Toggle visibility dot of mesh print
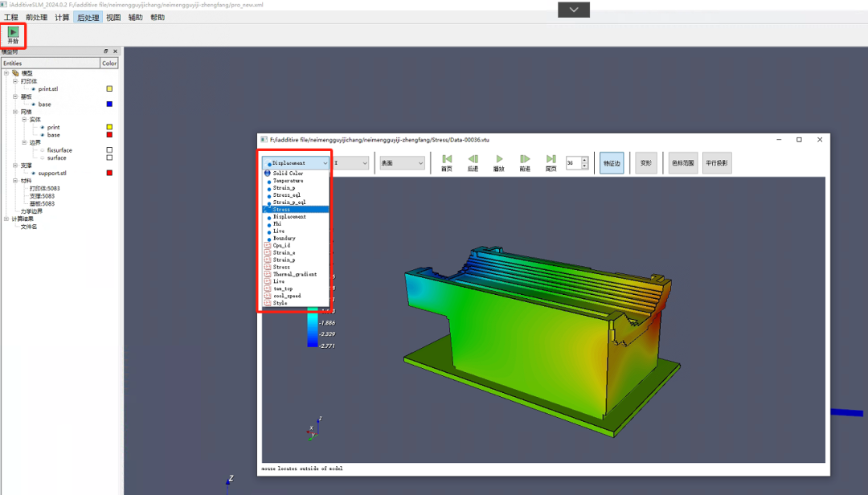The width and height of the screenshot is (868, 495). [x=42, y=127]
